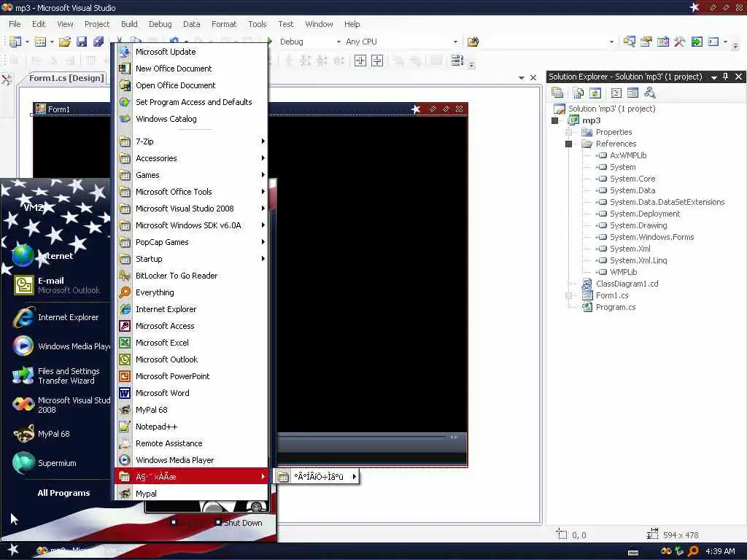Open the Object Browser toolbar icon
747x560 pixels.
[x=662, y=42]
